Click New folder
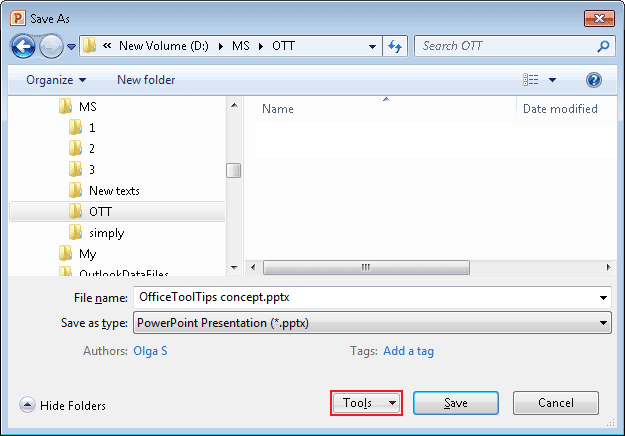Image resolution: width=625 pixels, height=436 pixels. [x=146, y=80]
